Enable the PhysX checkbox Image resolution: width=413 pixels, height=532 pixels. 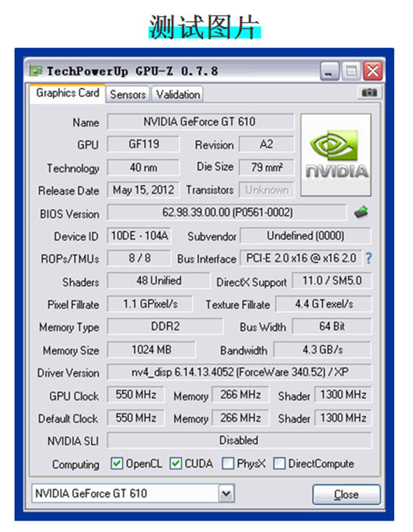point(228,464)
